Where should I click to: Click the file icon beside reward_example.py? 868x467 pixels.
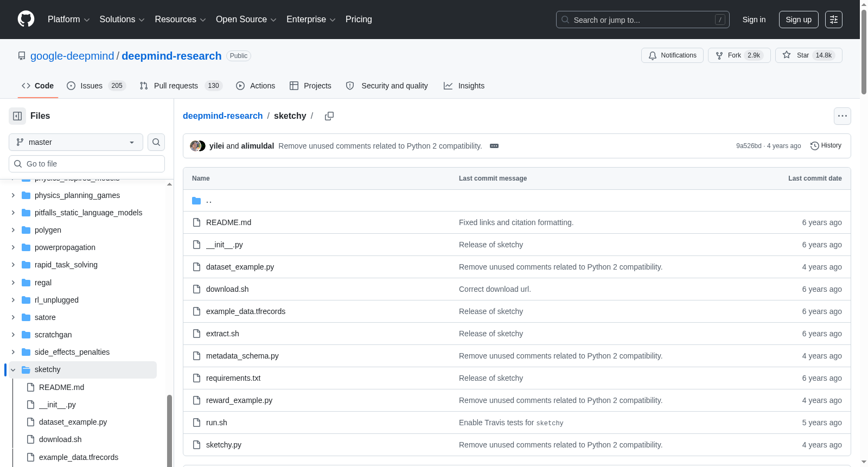click(x=196, y=400)
